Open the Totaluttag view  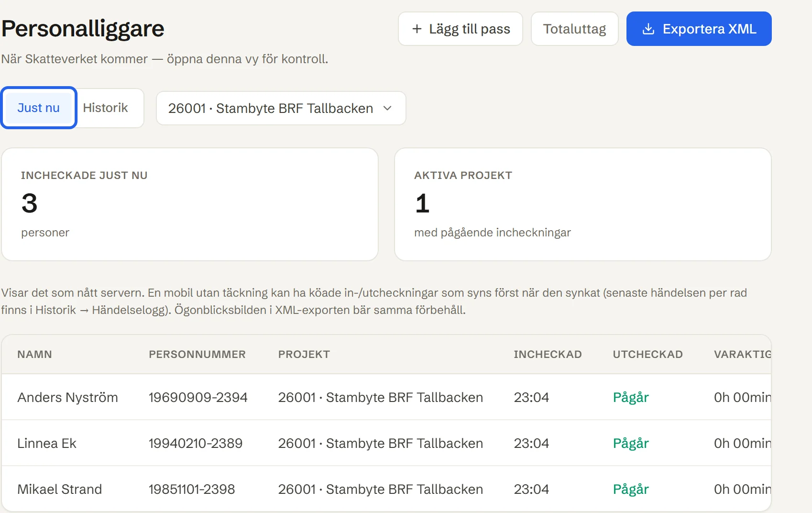tap(574, 29)
